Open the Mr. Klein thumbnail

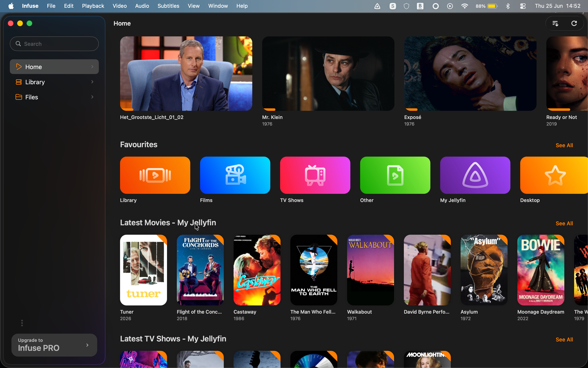point(328,74)
